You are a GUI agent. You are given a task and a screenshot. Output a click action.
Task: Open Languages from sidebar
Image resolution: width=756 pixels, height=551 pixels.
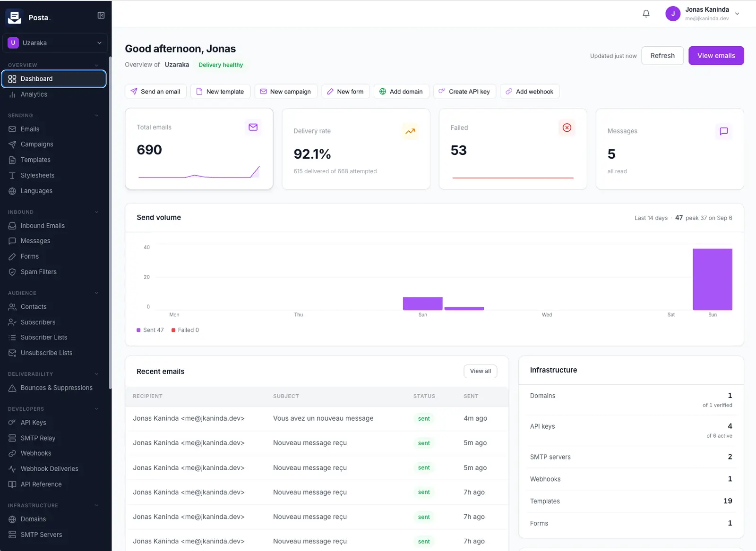(x=53, y=191)
